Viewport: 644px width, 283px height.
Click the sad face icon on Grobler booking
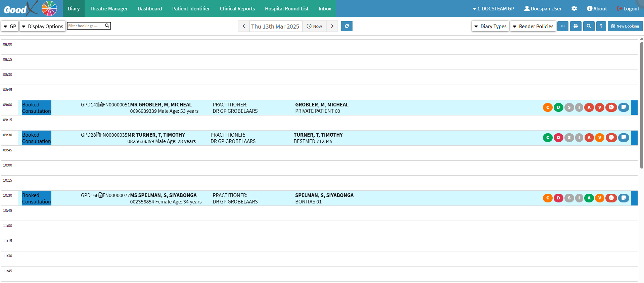611,107
